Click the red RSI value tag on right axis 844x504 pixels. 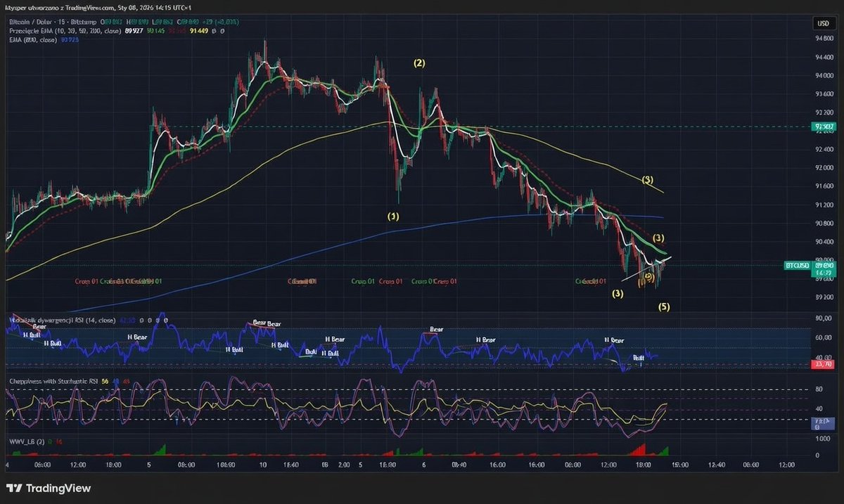click(x=822, y=365)
